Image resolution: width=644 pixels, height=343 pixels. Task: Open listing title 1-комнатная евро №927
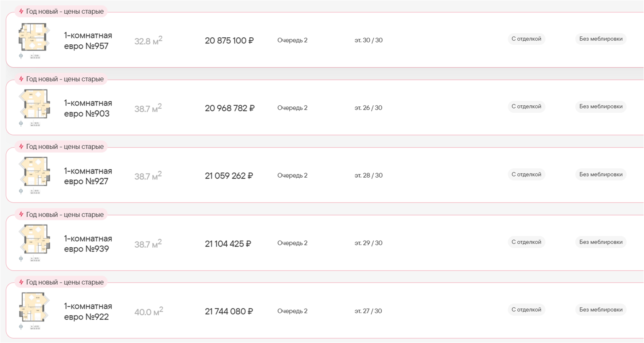(87, 176)
